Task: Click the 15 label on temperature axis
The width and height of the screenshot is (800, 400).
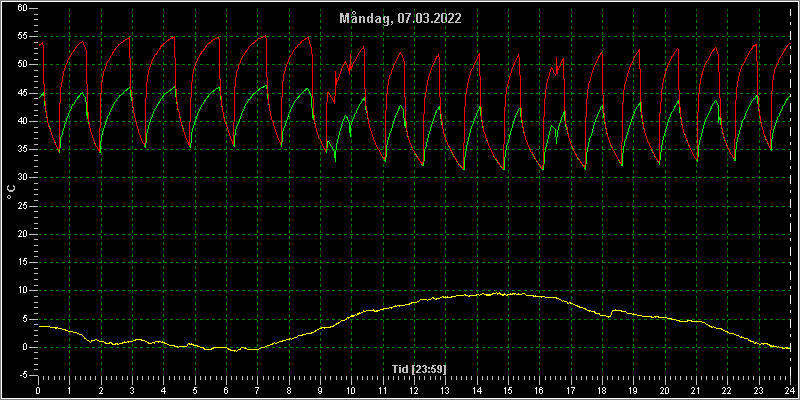Action: (x=22, y=263)
